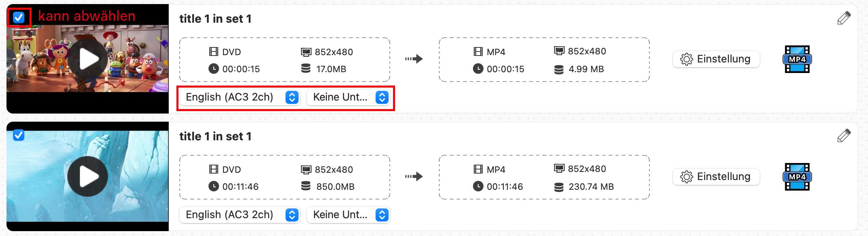
Task: Click the second 'title 1 in set 1' name
Action: tap(215, 136)
